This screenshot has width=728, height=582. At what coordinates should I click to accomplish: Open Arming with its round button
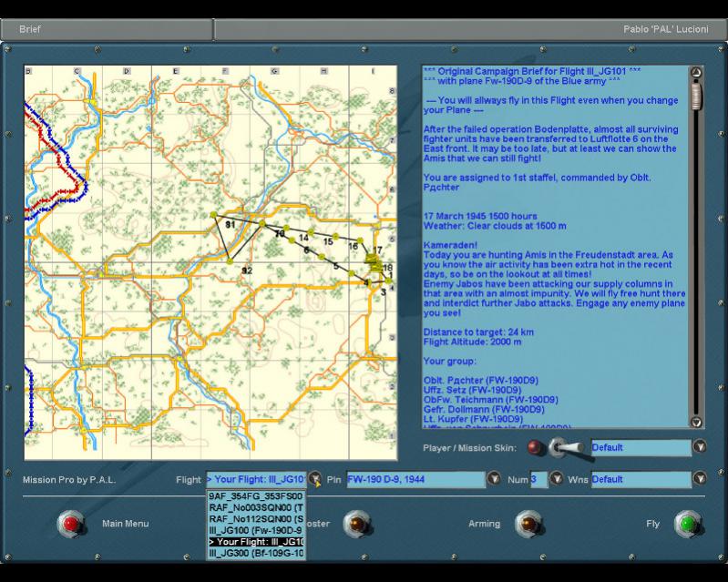click(528, 524)
